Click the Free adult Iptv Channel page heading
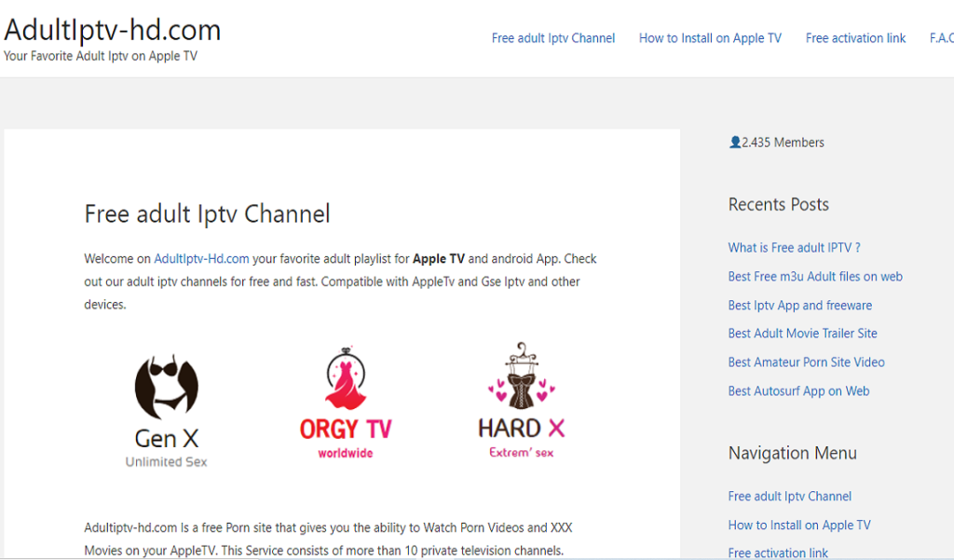 point(208,214)
